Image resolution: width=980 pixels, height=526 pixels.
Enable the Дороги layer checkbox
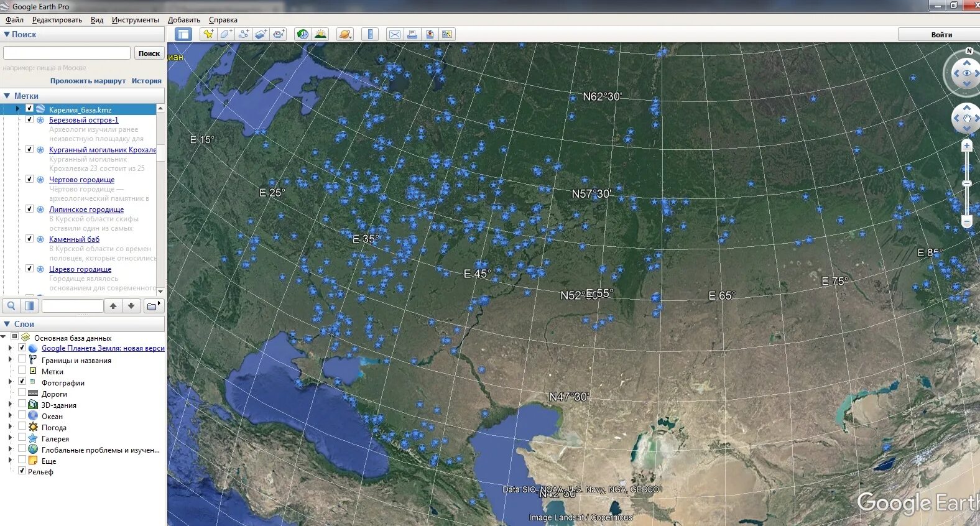tap(22, 393)
